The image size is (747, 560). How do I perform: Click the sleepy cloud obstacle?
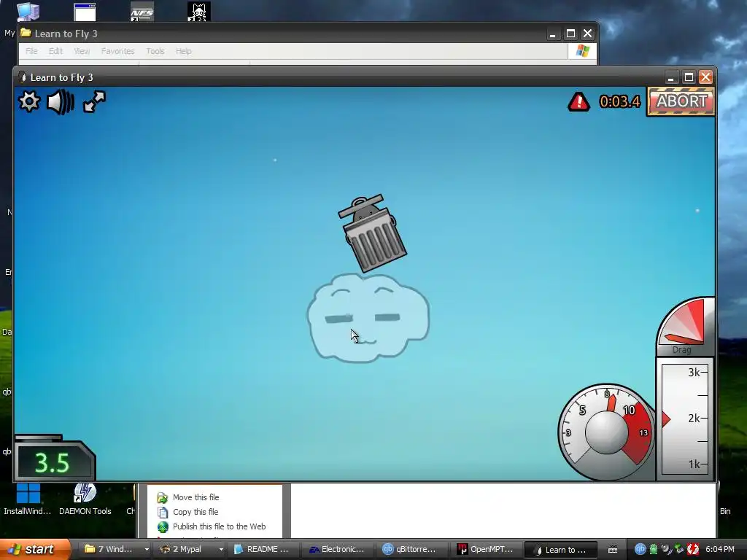coord(368,317)
